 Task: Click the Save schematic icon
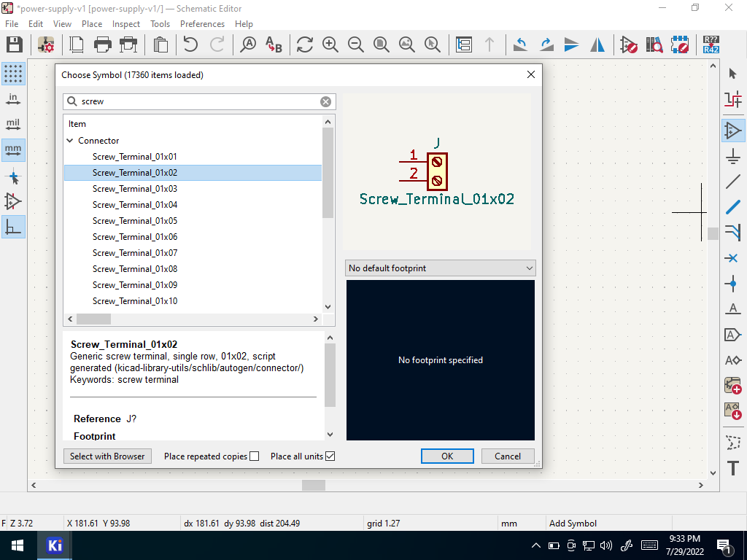click(x=15, y=44)
